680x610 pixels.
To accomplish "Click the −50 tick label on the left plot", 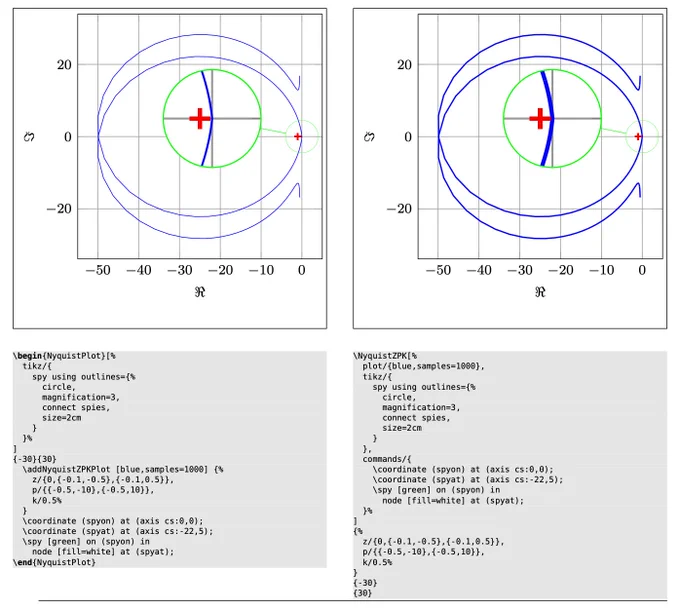I will pos(98,271).
